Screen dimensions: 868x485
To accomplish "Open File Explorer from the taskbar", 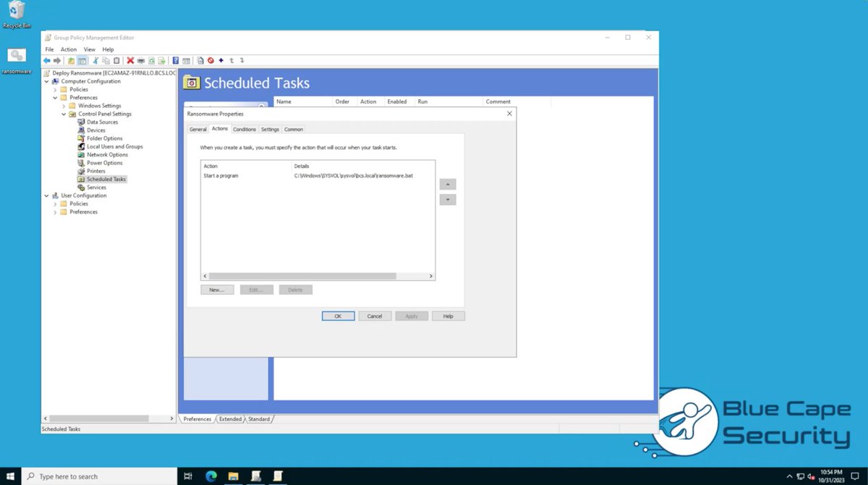I will (x=234, y=476).
